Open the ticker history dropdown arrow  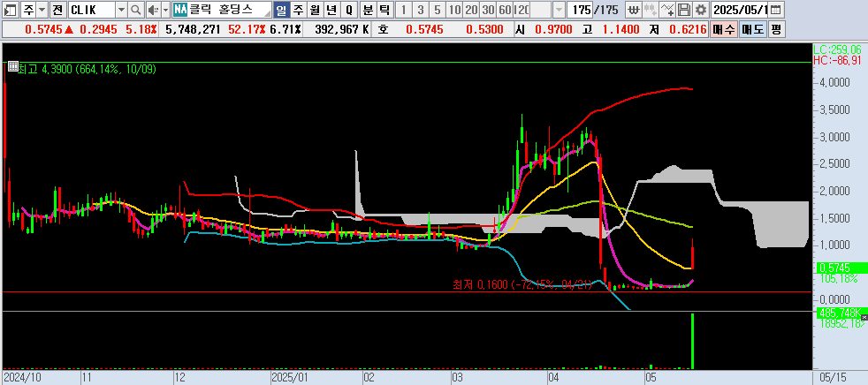click(x=121, y=10)
